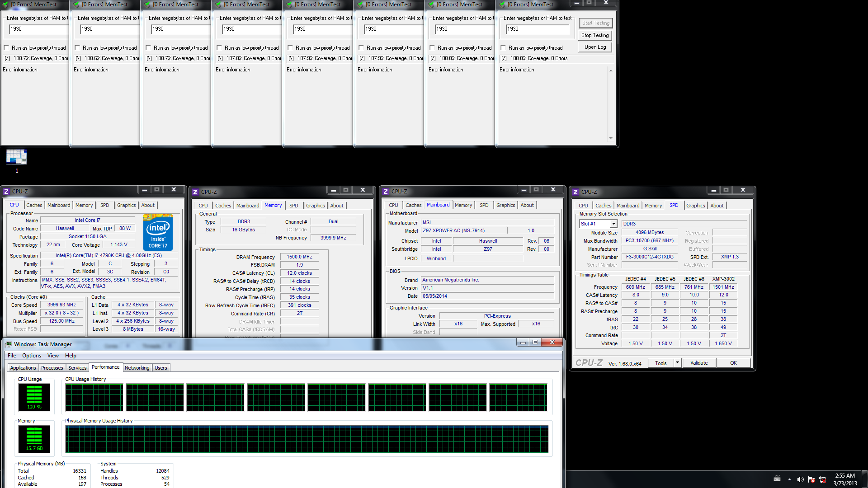
Task: Open the Services tab in Task Manager
Action: pos(77,368)
